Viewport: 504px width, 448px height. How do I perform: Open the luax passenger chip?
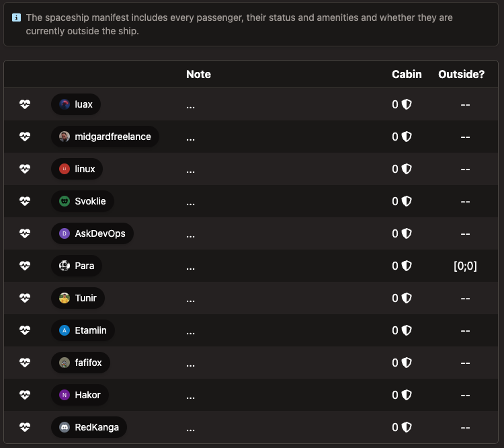[76, 104]
